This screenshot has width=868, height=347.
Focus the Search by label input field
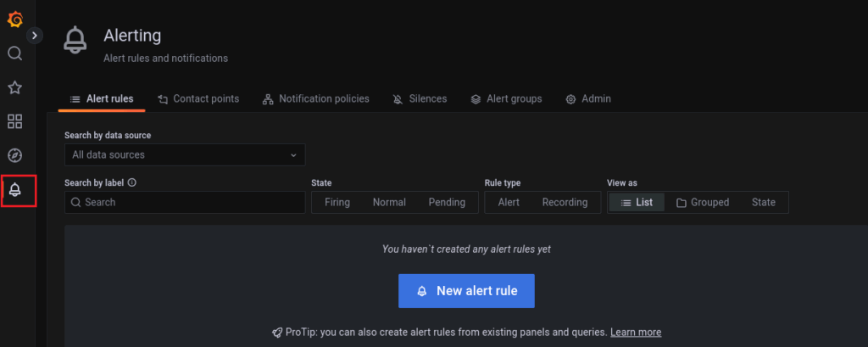[185, 202]
